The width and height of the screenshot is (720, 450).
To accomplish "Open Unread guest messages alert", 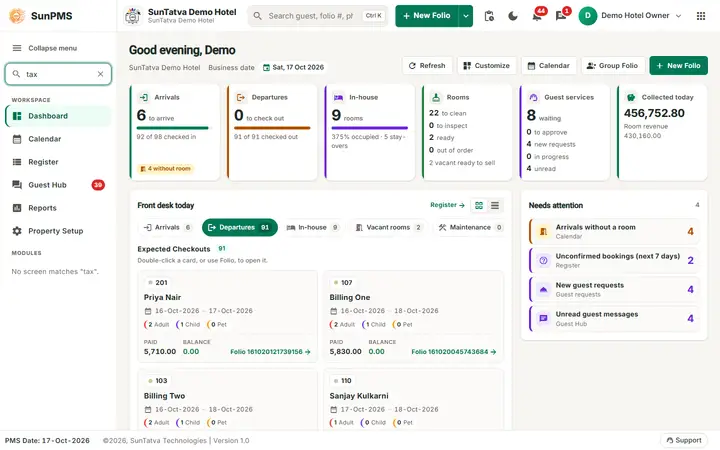I will tap(614, 319).
